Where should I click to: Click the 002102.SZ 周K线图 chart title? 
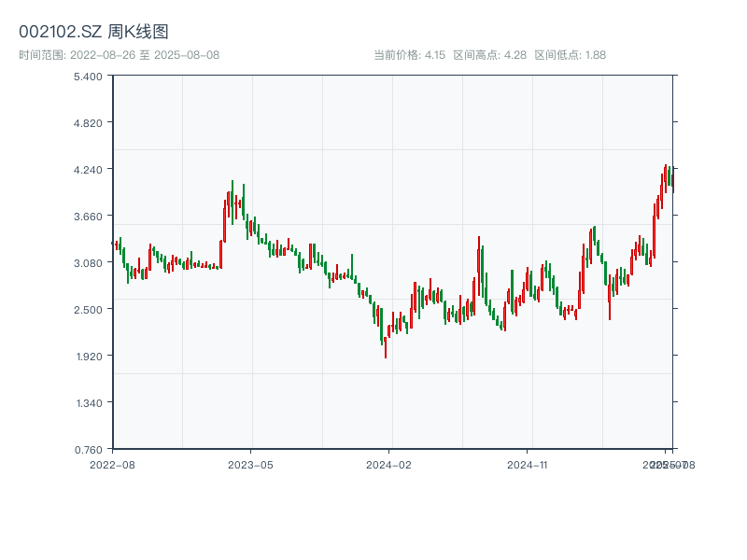click(x=93, y=33)
